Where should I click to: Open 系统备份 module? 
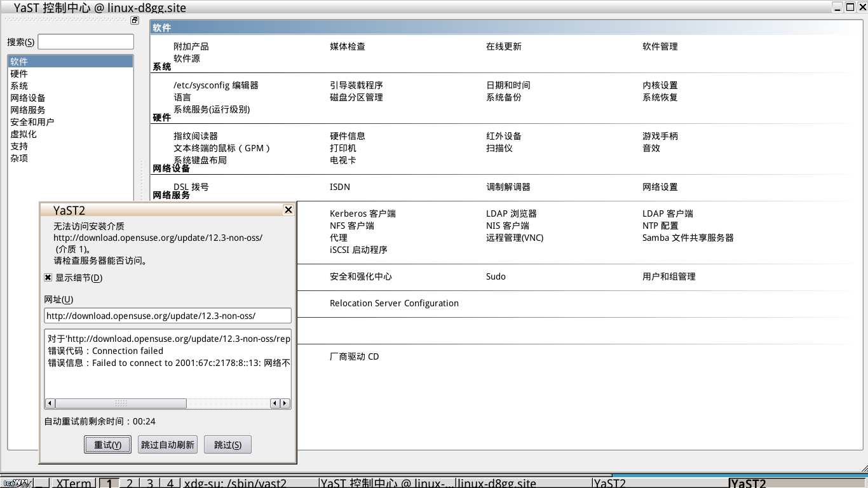click(504, 97)
